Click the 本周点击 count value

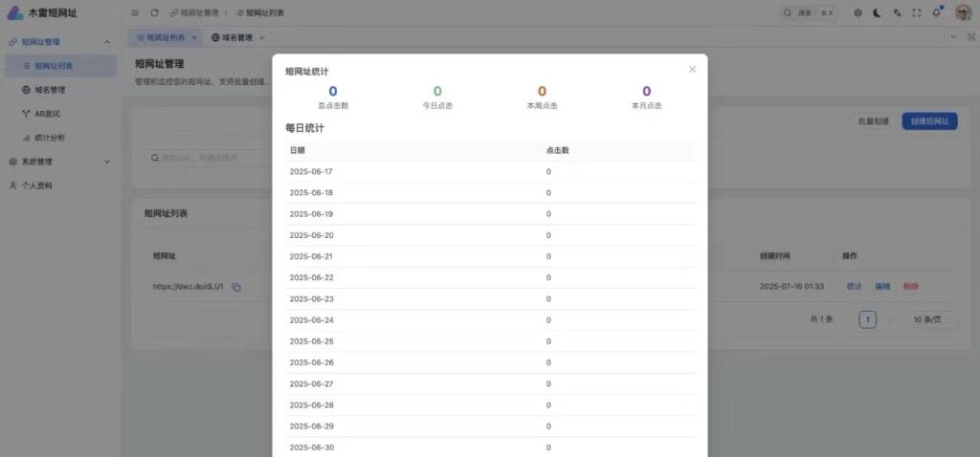click(x=542, y=92)
